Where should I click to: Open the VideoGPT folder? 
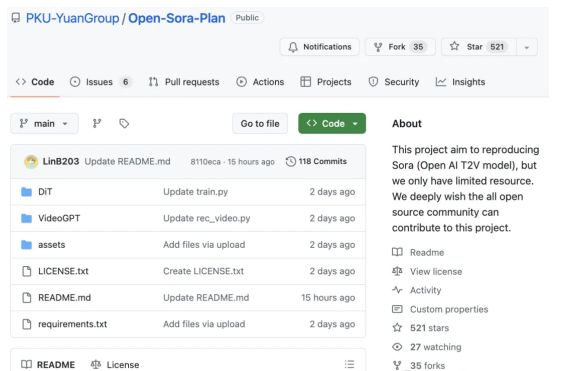(x=59, y=218)
